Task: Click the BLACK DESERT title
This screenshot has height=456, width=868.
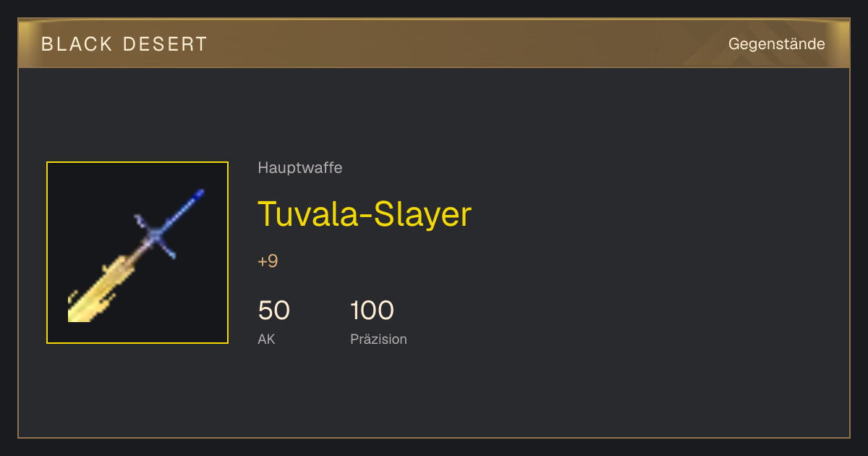Action: point(124,44)
